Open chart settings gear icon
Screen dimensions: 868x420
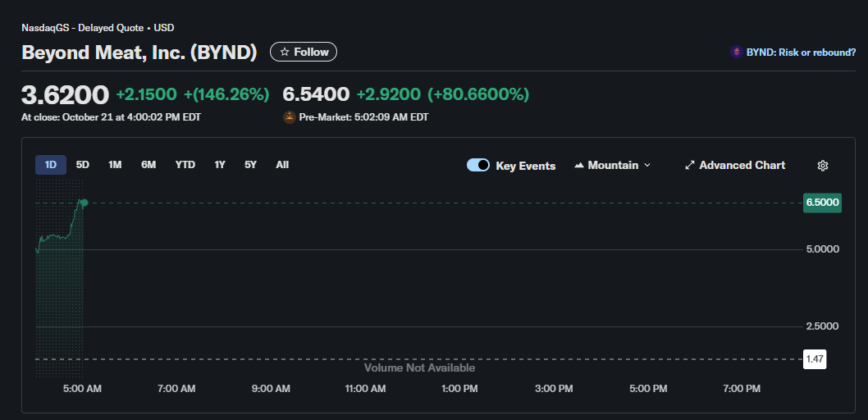click(823, 166)
